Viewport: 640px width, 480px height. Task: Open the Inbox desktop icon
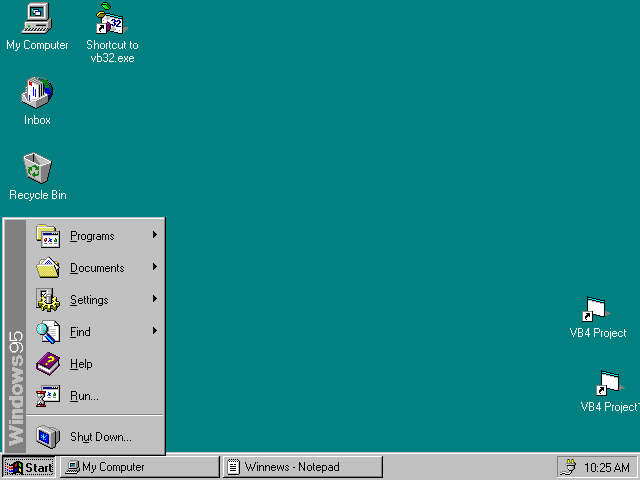pos(37,94)
